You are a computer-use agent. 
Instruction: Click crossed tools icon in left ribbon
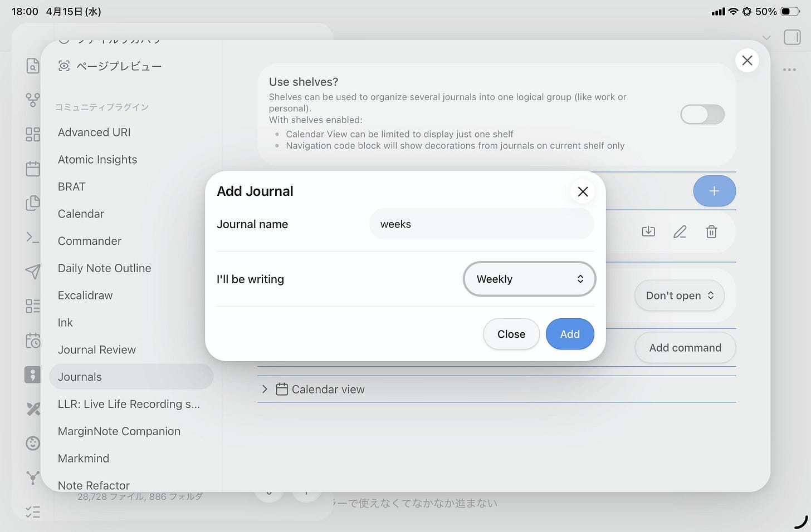(33, 409)
